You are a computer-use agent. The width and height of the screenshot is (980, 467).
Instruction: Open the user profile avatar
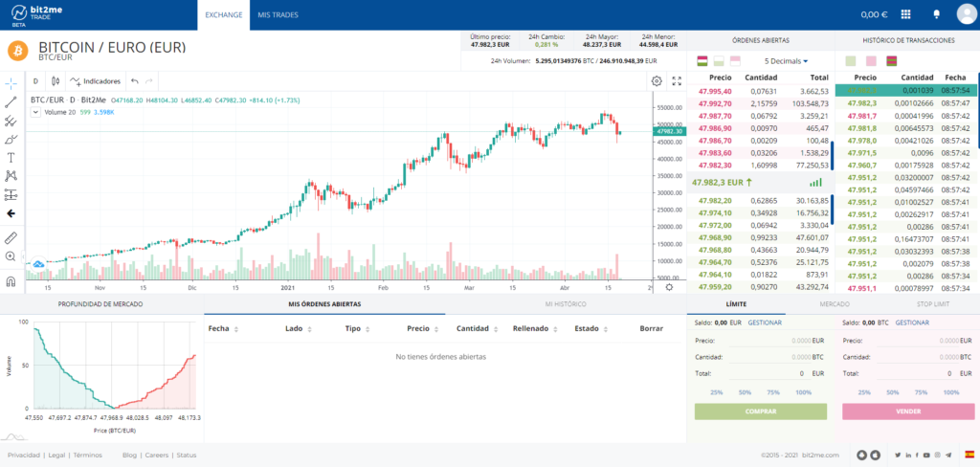967,14
